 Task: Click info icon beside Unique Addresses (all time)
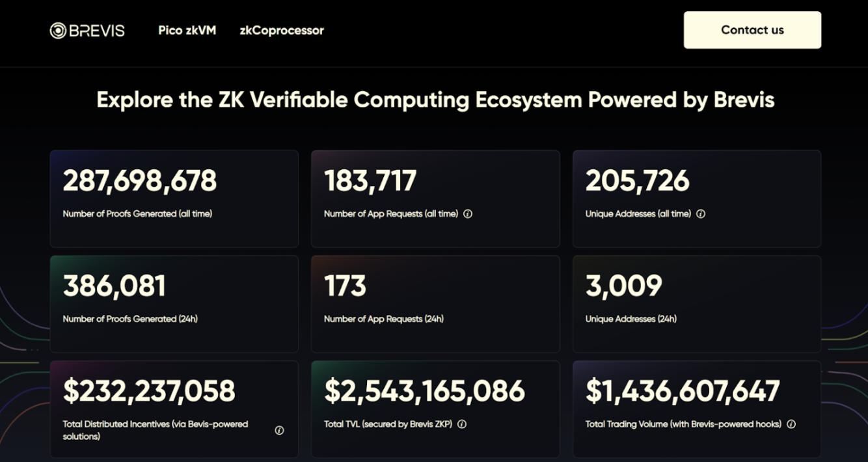coord(701,213)
